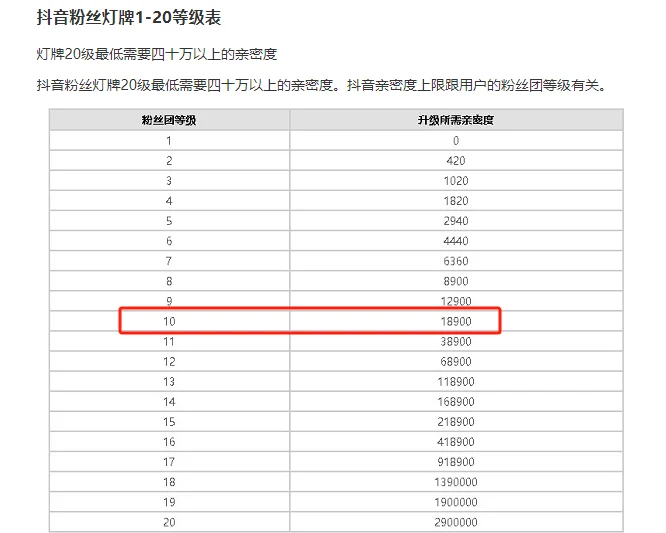Click the level cell 11

169,341
